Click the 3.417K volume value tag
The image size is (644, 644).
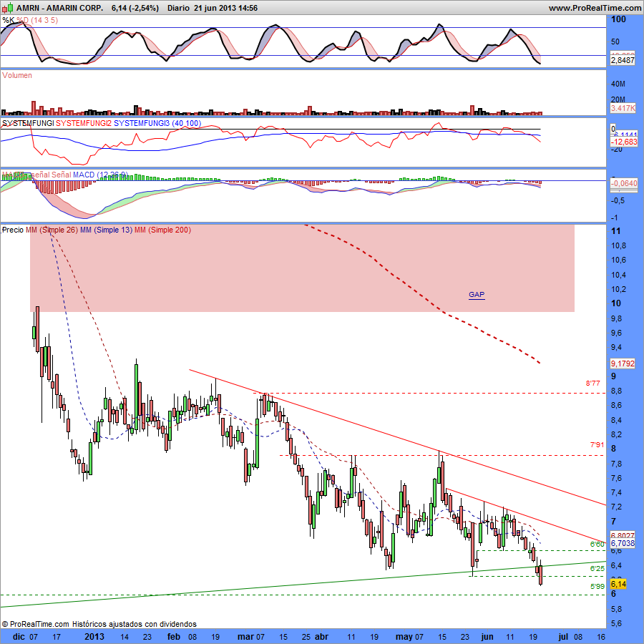(623, 108)
